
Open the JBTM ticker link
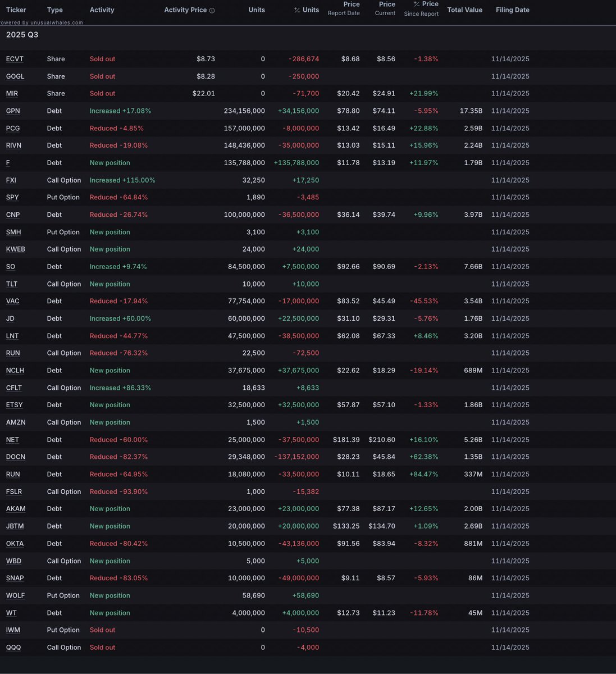point(15,526)
